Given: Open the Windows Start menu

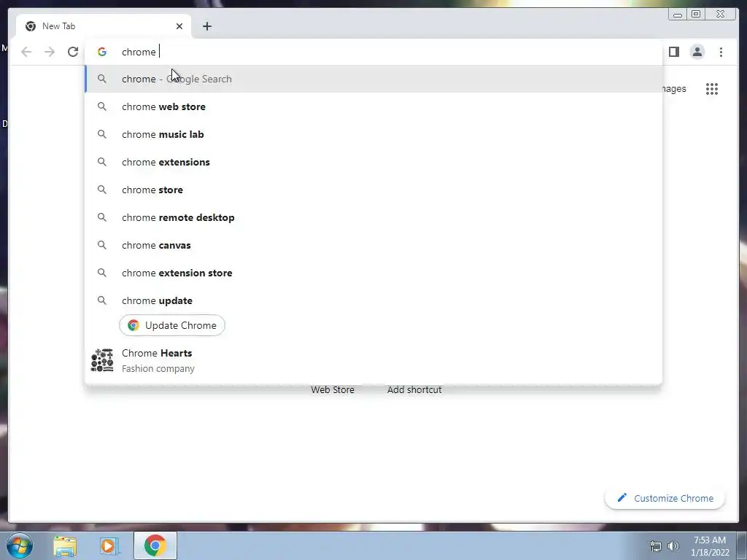Looking at the screenshot, I should click(20, 545).
